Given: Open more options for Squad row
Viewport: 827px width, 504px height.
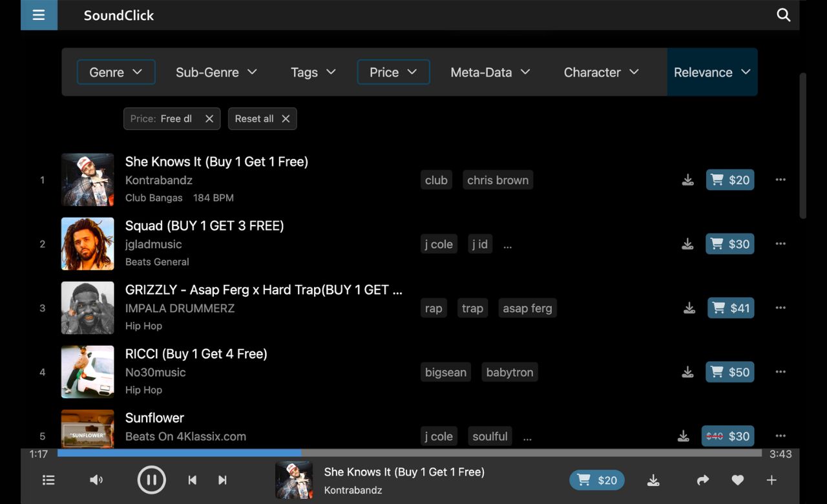Looking at the screenshot, I should pos(780,244).
